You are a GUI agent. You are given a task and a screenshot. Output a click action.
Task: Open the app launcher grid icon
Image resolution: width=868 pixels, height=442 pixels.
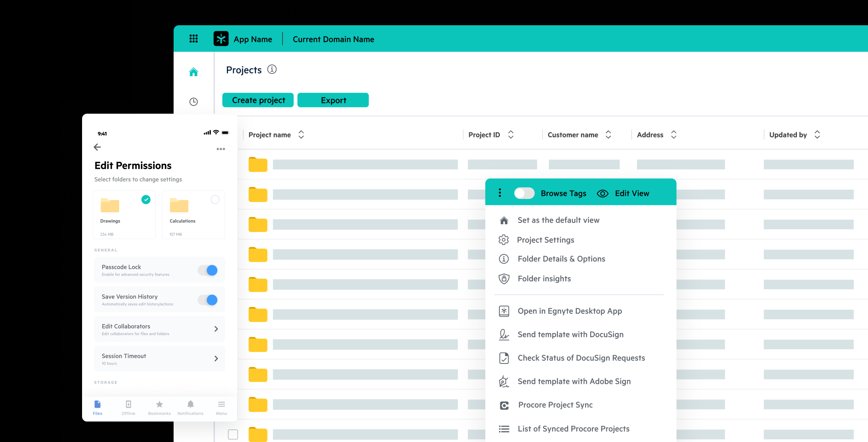click(193, 39)
